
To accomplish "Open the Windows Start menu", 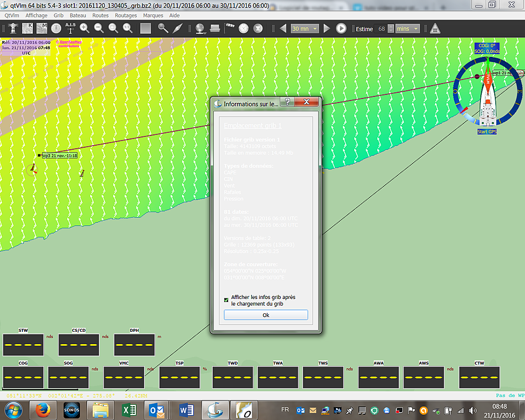I will coord(13,410).
